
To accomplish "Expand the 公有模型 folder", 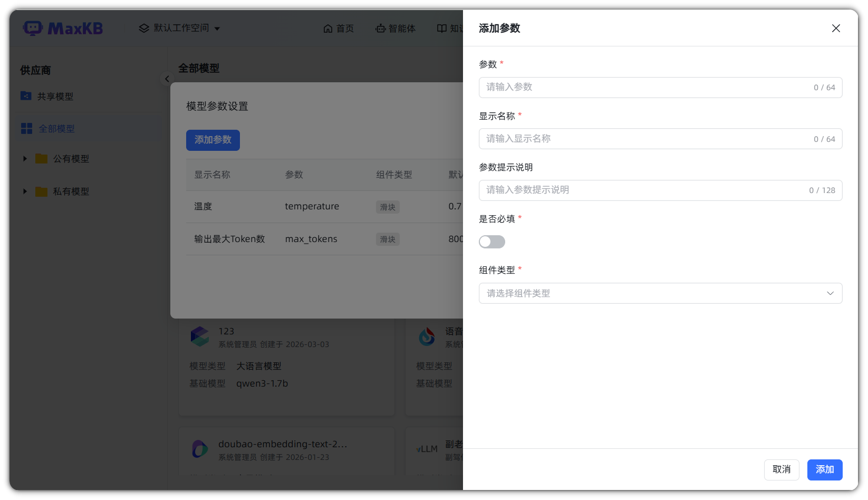I will pyautogui.click(x=25, y=159).
